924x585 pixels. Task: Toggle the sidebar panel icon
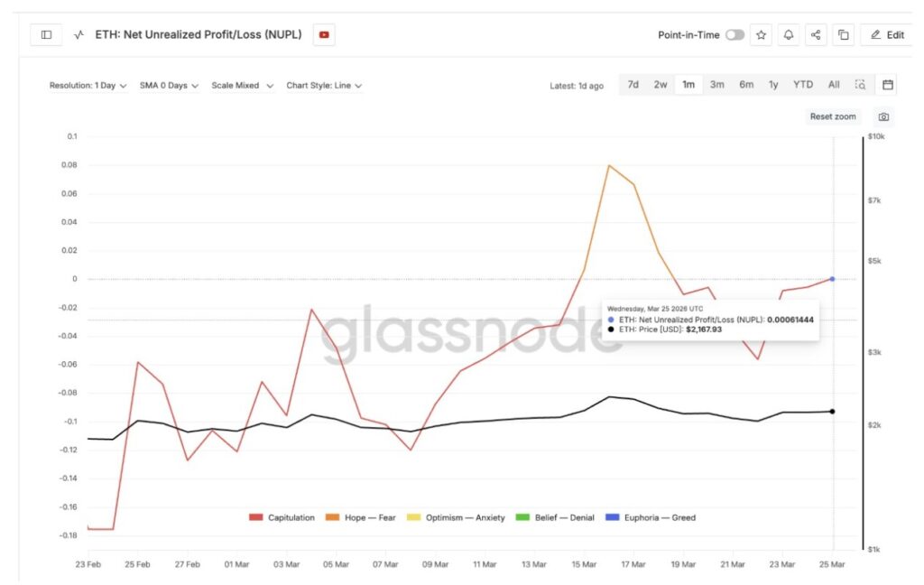point(46,35)
